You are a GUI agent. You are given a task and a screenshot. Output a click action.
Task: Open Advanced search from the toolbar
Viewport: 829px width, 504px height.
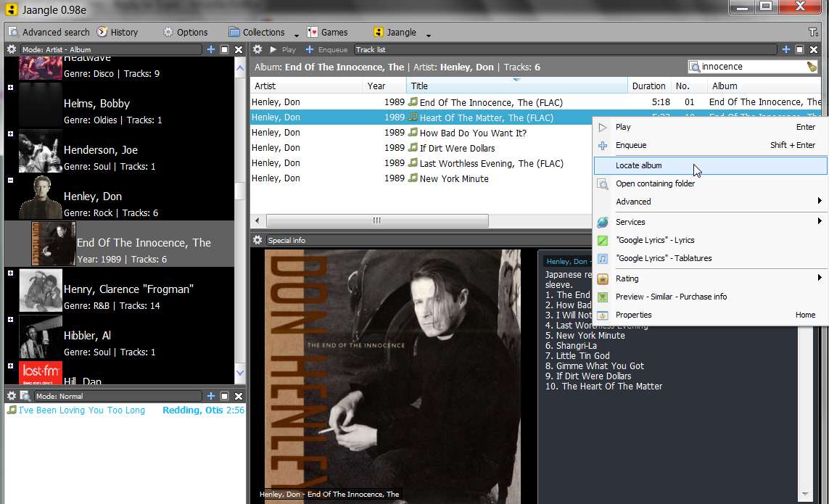(x=49, y=32)
